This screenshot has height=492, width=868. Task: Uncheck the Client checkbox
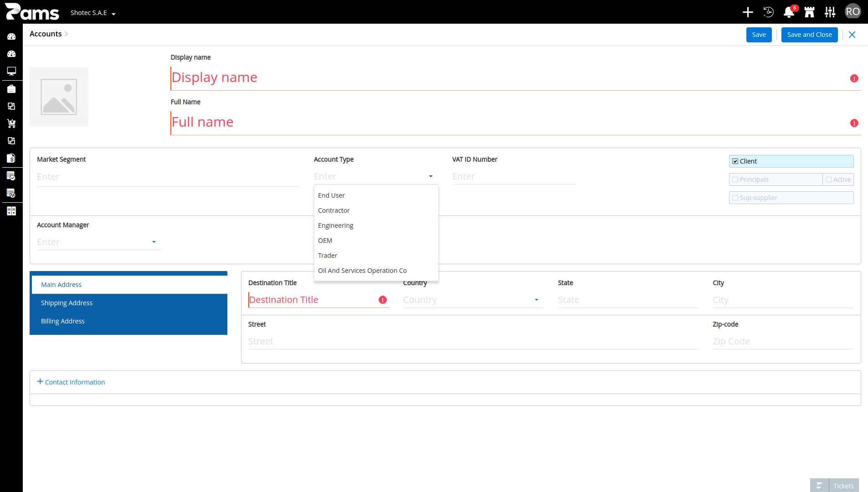(x=735, y=161)
